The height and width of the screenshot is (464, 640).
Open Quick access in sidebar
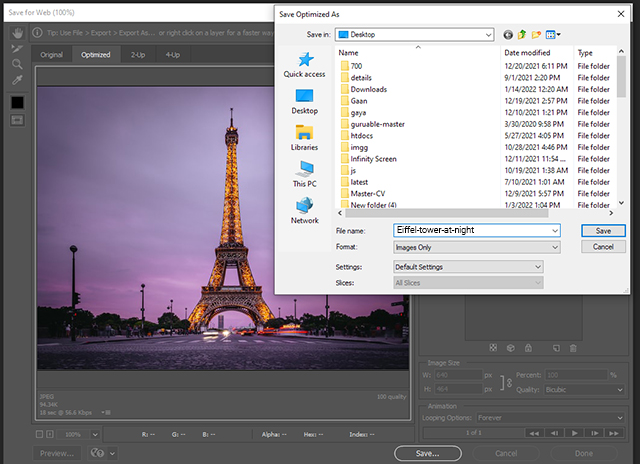[304, 65]
